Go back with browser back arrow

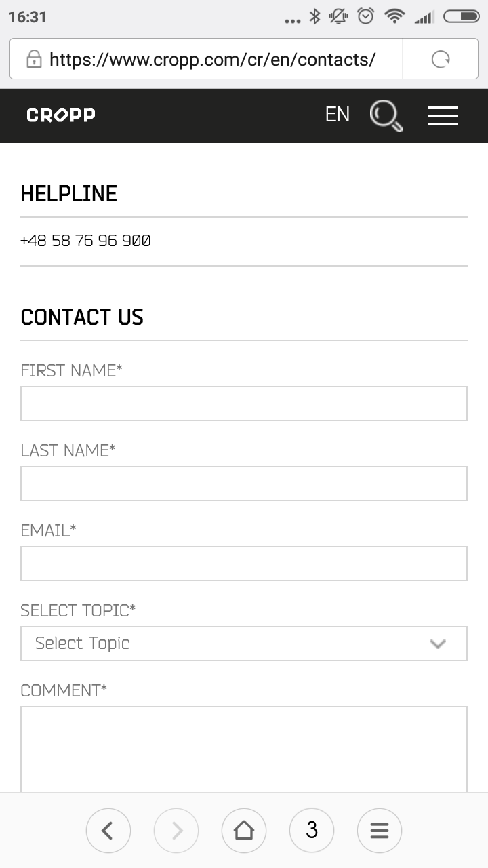pyautogui.click(x=108, y=830)
